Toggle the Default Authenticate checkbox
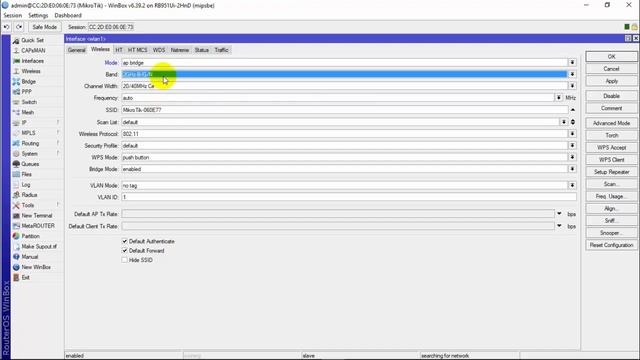Viewport: 640px width, 360px height. coord(125,241)
